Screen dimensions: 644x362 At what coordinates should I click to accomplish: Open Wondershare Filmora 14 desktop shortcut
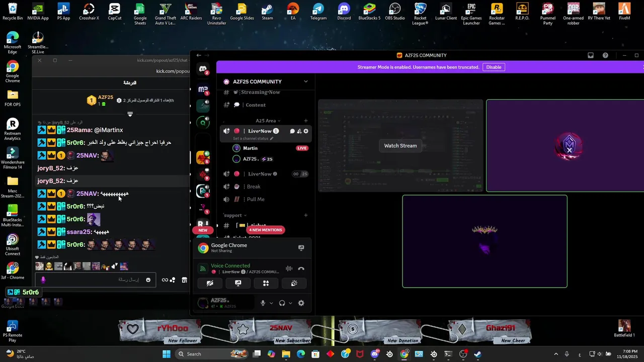pos(13,158)
